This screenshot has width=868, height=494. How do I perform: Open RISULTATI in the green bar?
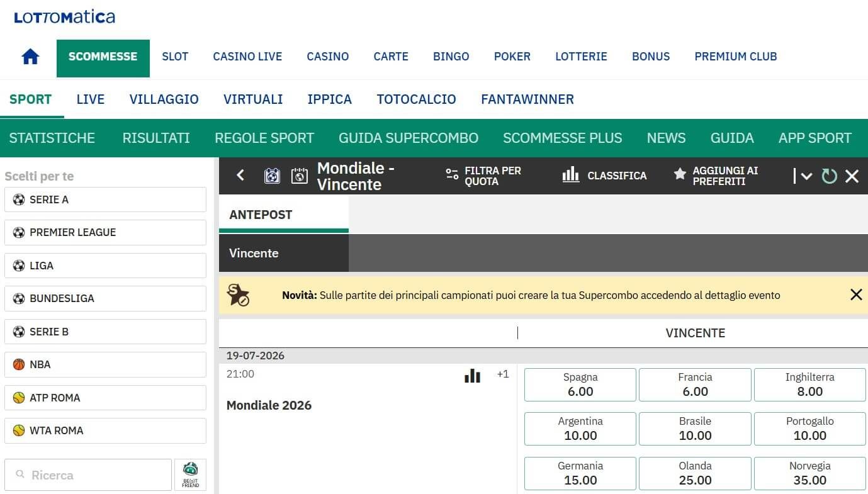click(156, 138)
